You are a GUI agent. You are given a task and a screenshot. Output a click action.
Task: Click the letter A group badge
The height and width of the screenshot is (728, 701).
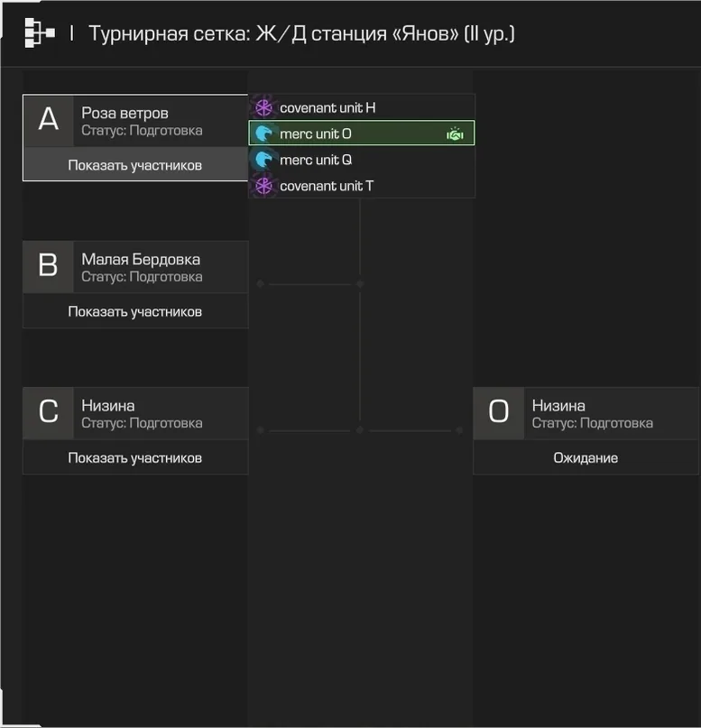(x=49, y=121)
